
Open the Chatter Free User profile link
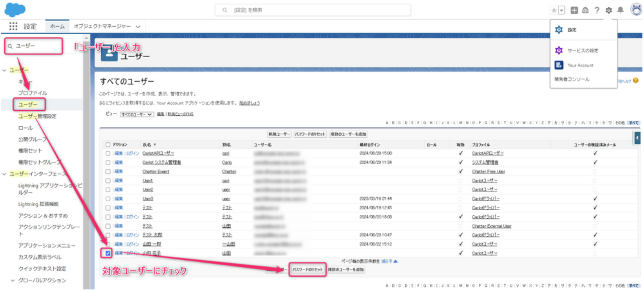(488, 172)
